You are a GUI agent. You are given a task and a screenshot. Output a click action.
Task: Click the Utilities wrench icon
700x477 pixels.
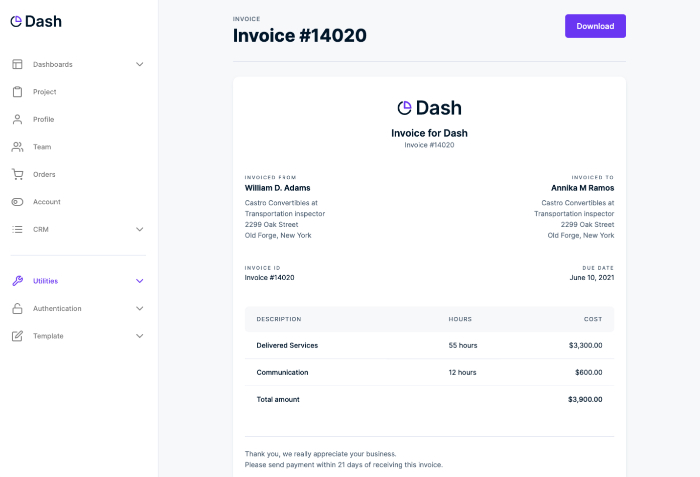[17, 281]
